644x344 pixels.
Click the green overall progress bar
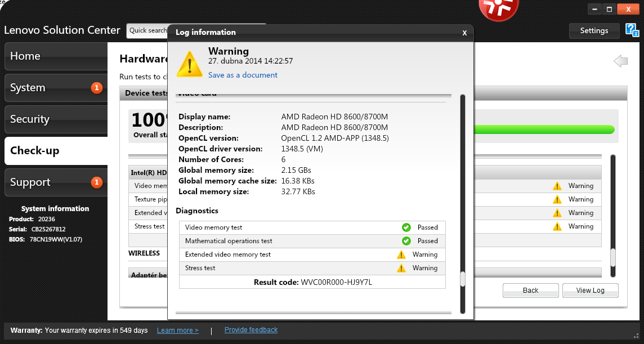coord(544,129)
